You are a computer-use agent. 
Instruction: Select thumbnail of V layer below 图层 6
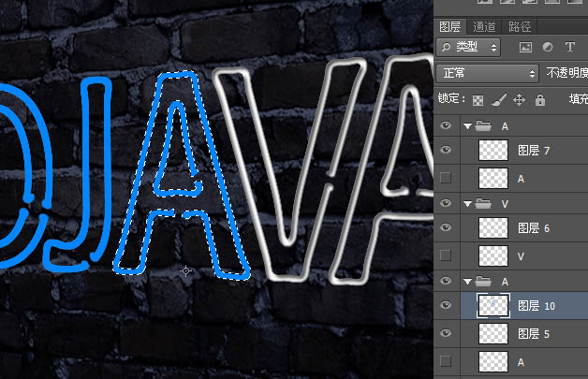[493, 255]
